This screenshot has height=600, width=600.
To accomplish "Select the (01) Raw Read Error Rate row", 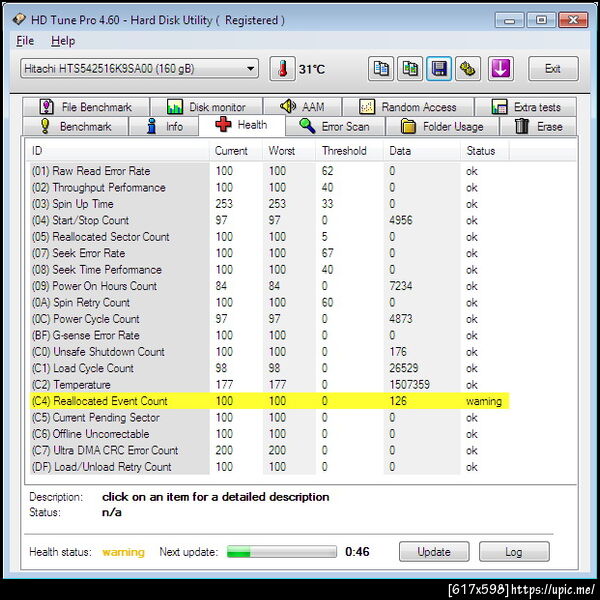I will coord(270,171).
